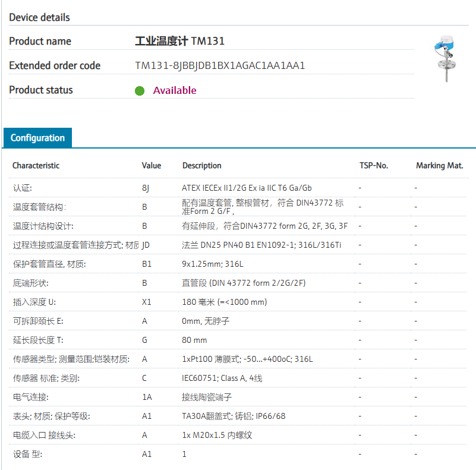Click the Marking Mat. column header
The height and width of the screenshot is (470, 476).
pos(439,166)
